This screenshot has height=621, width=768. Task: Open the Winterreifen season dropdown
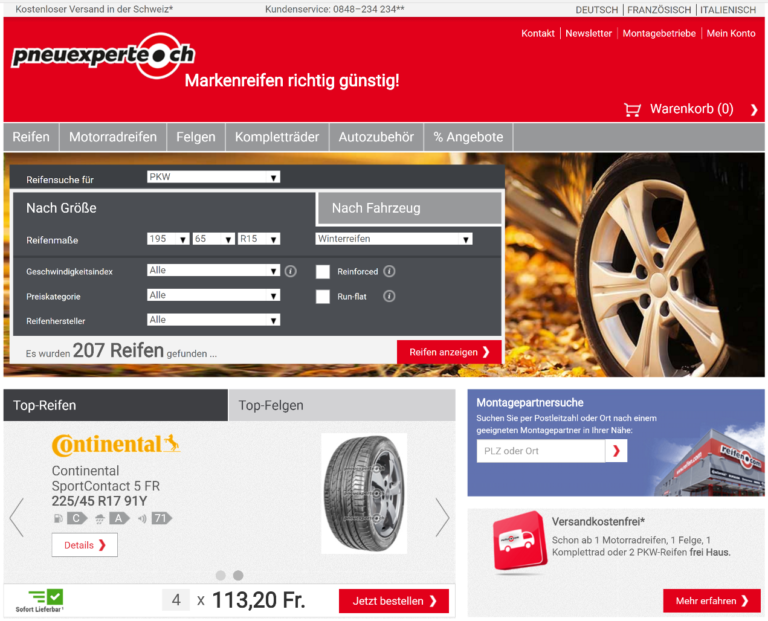click(393, 239)
